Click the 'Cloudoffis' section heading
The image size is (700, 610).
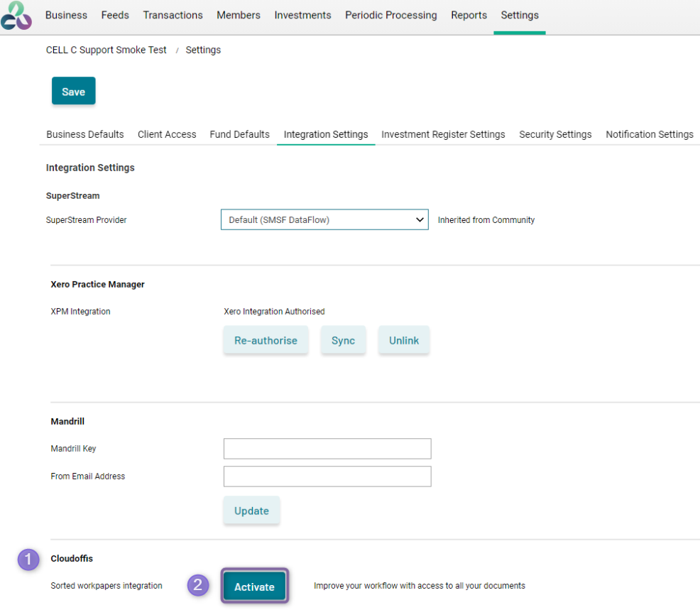(x=72, y=559)
